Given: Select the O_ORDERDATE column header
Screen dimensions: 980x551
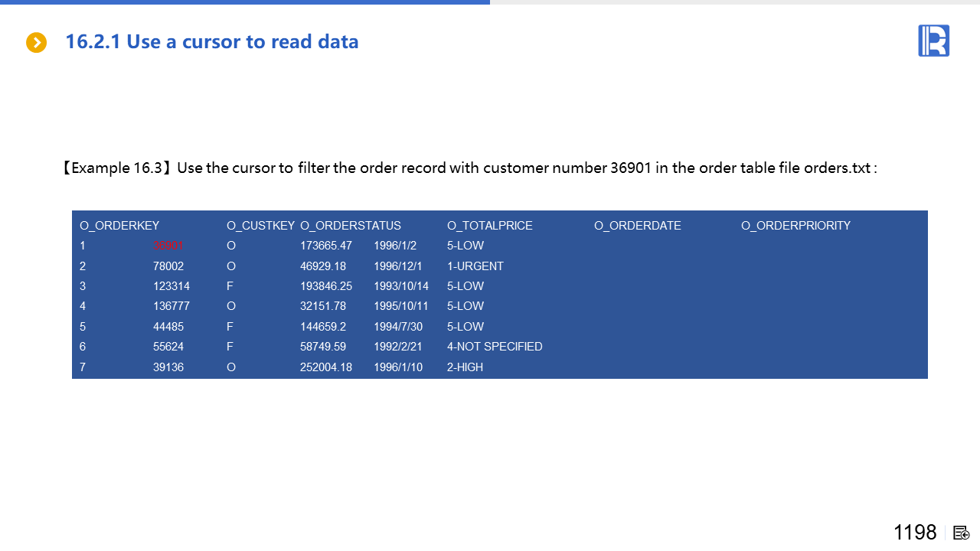Looking at the screenshot, I should (x=638, y=226).
